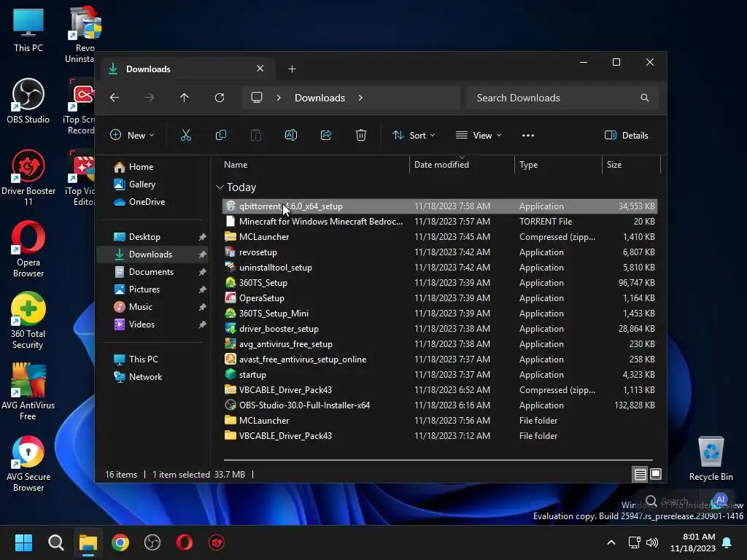Select the VBCABLE_Driver_Pack43 file folder
Viewport: 747px width, 560px height.
click(x=439, y=436)
